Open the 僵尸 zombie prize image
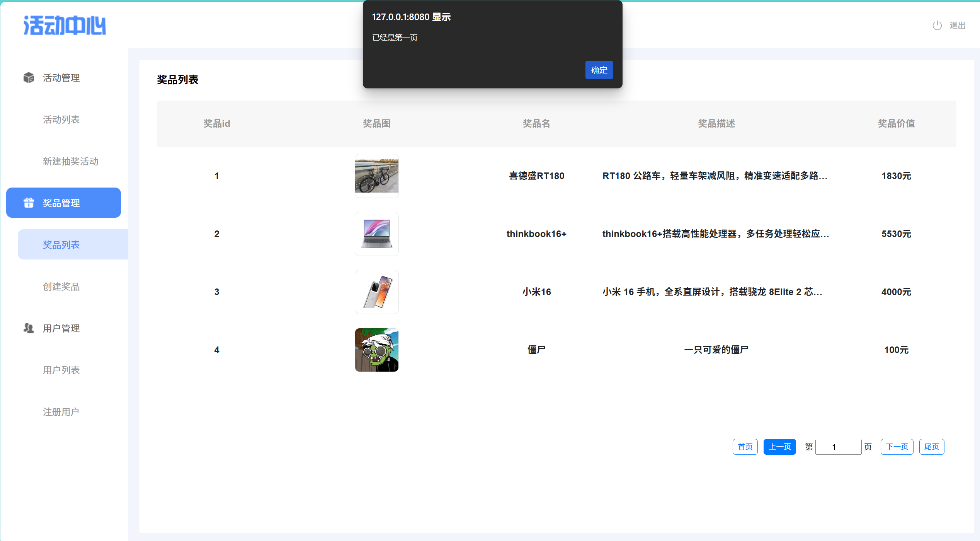The width and height of the screenshot is (980, 541). [x=376, y=350]
